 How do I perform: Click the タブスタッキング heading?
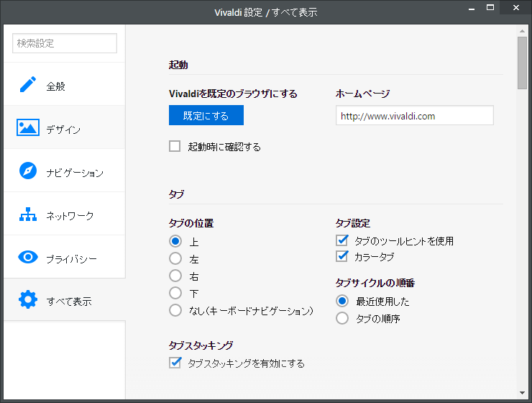tap(201, 345)
